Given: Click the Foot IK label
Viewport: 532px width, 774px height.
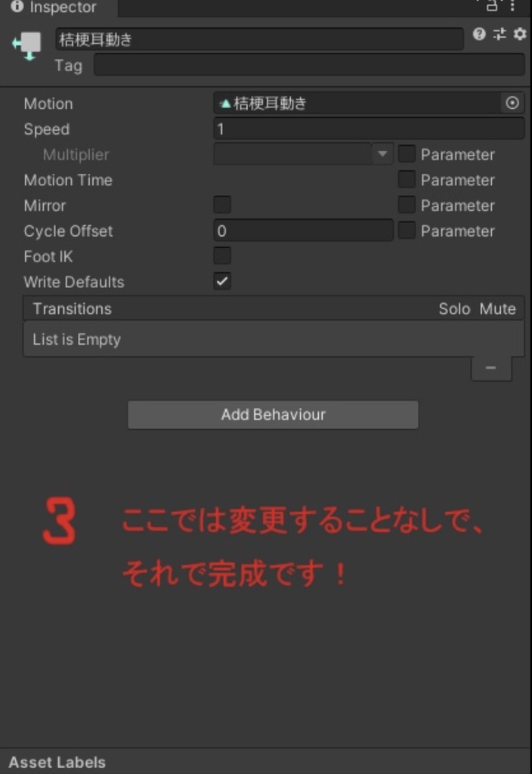Looking at the screenshot, I should [48, 257].
